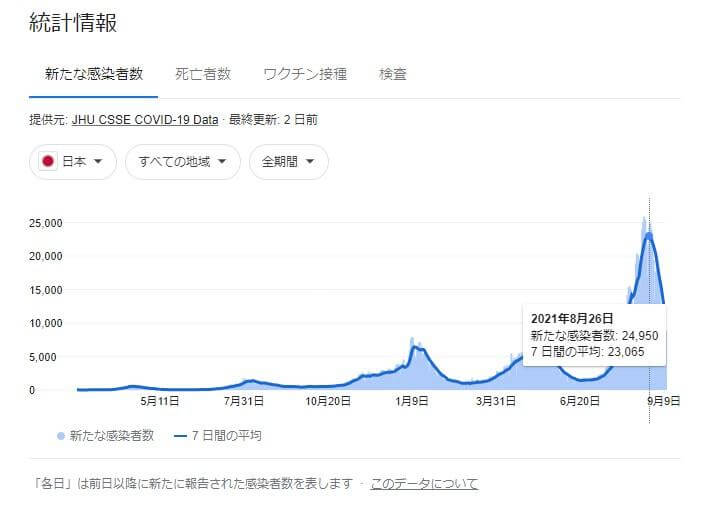Open the ワクチン接種 tab
Image resolution: width=707 pixels, height=506 pixels.
coord(305,74)
